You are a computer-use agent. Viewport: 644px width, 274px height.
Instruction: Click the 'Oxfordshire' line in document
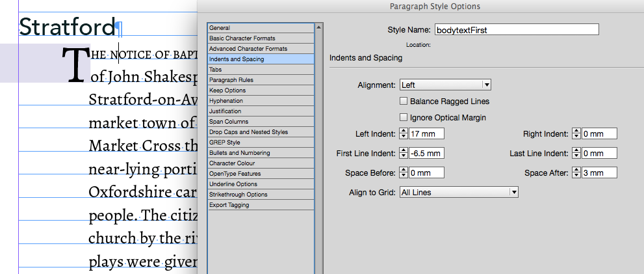pos(143,192)
